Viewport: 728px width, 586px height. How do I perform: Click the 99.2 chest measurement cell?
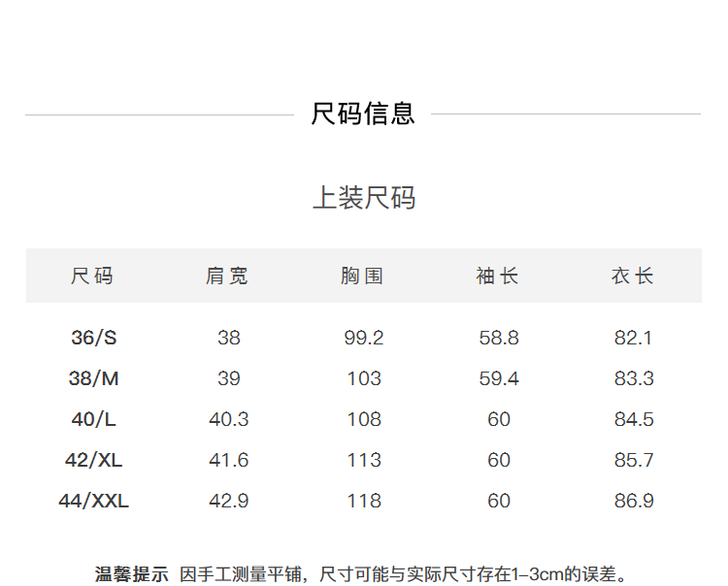364,338
